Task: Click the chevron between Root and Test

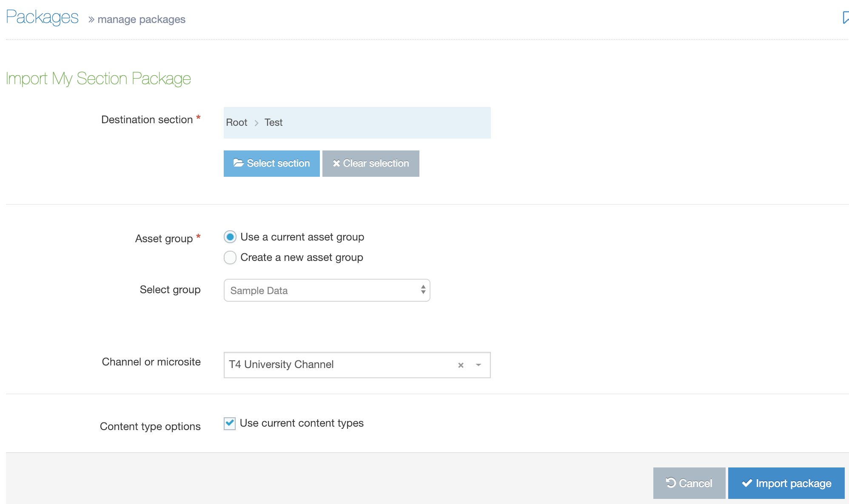Action: (256, 123)
